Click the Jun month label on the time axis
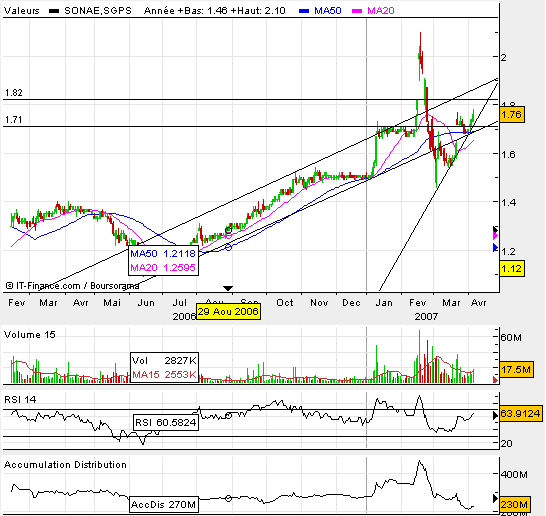The height and width of the screenshot is (516, 546). click(146, 303)
